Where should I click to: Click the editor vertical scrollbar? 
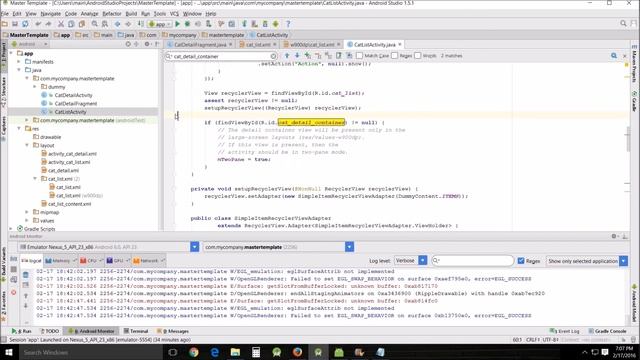tap(627, 139)
